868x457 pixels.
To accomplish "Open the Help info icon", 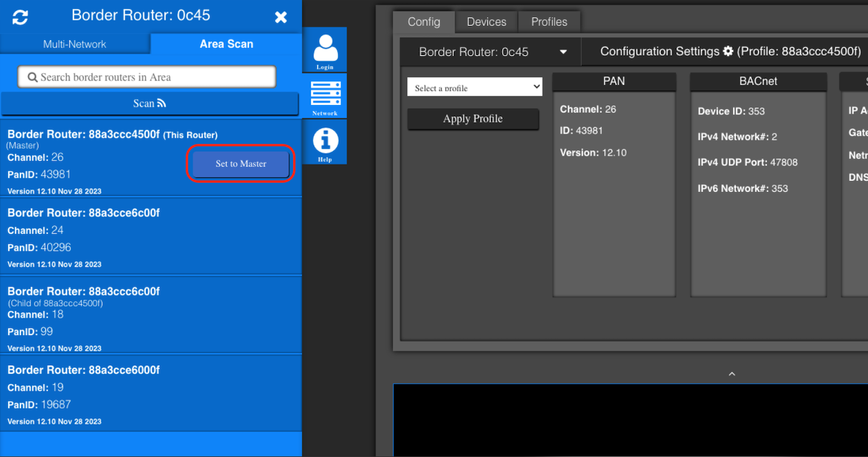I will pos(324,142).
